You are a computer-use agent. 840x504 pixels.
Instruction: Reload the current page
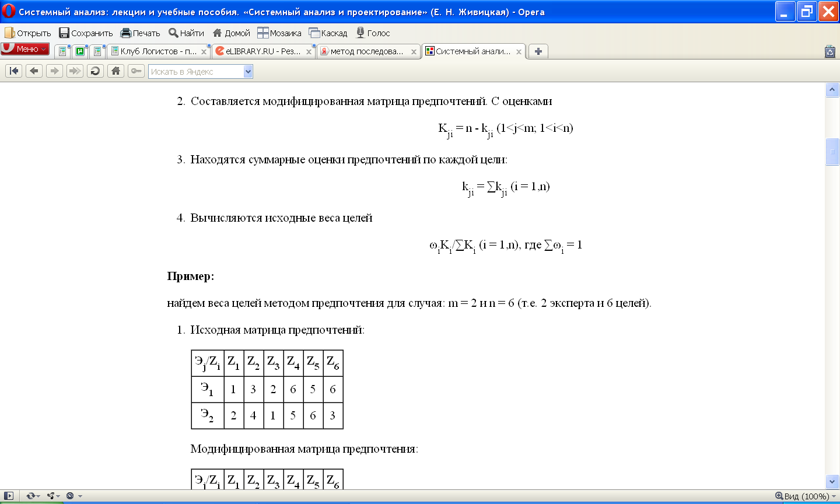(x=96, y=71)
